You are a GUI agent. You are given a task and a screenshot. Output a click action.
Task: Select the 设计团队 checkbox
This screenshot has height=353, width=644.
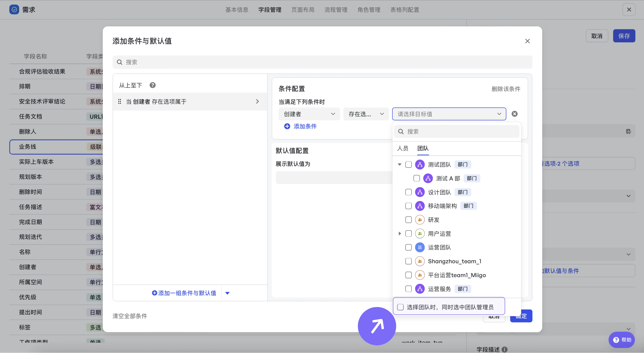coord(408,192)
